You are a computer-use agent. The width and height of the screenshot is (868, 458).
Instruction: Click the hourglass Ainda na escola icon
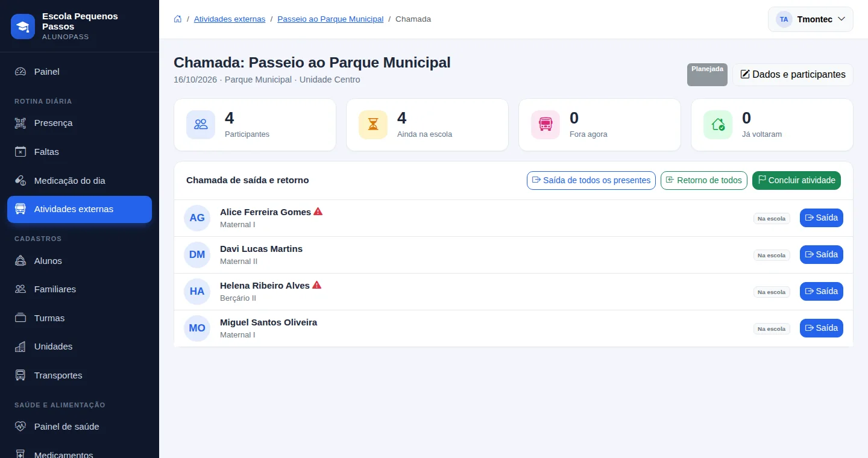tap(373, 125)
